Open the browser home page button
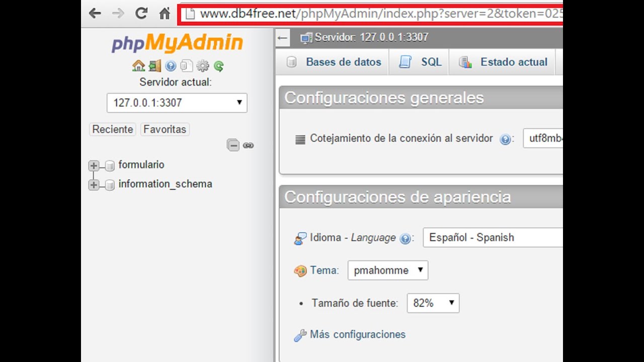644x362 pixels. (165, 14)
